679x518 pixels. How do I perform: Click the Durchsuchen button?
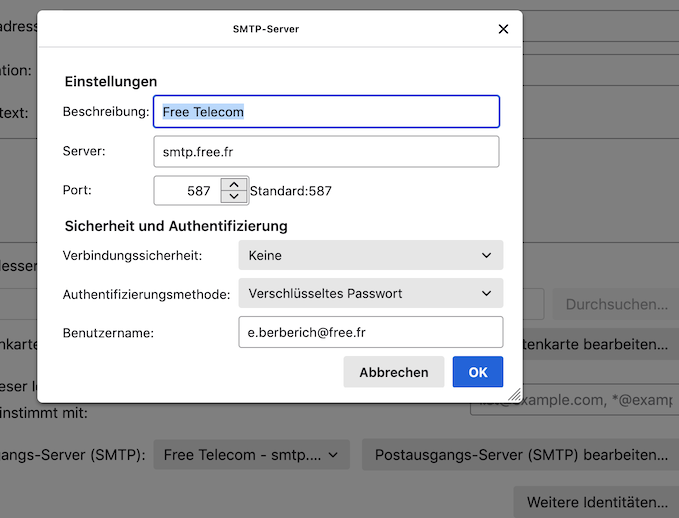point(616,304)
